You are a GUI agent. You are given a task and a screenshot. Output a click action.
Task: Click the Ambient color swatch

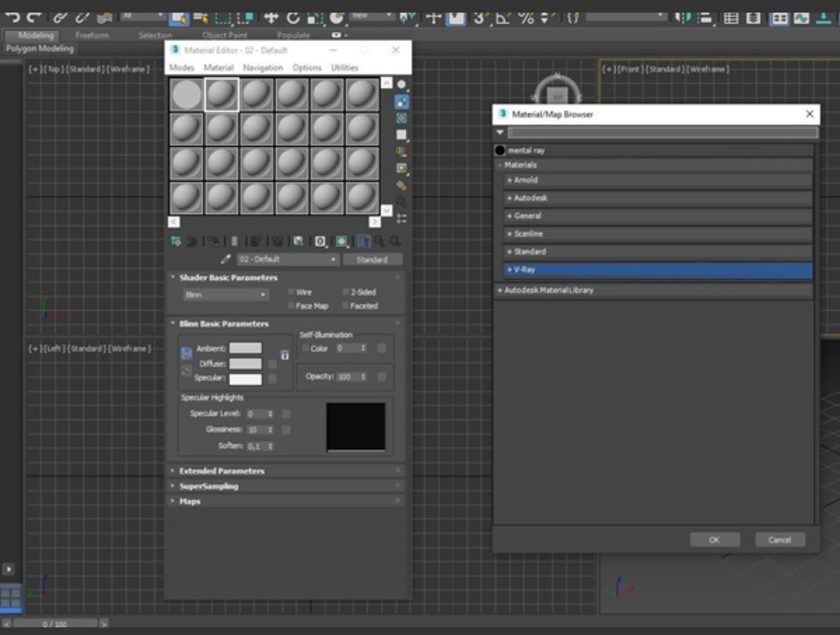coord(245,348)
